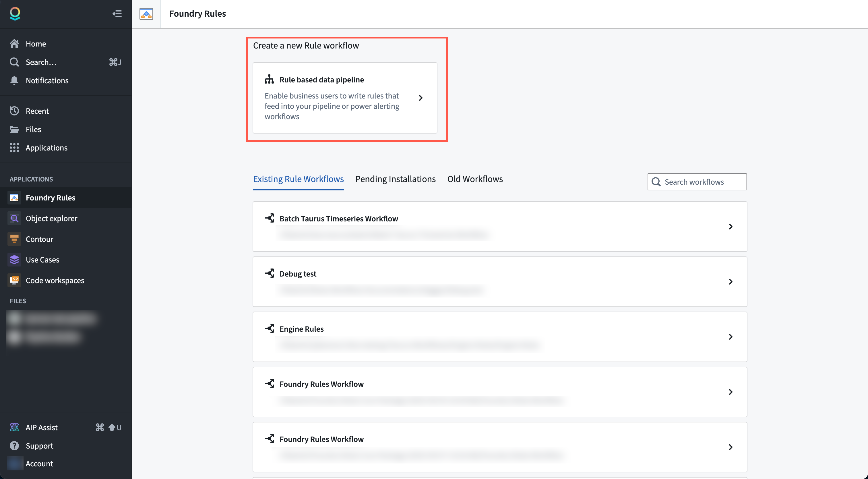Click the Foundry logo in the sidebar header
This screenshot has width=868, height=479.
click(15, 13)
